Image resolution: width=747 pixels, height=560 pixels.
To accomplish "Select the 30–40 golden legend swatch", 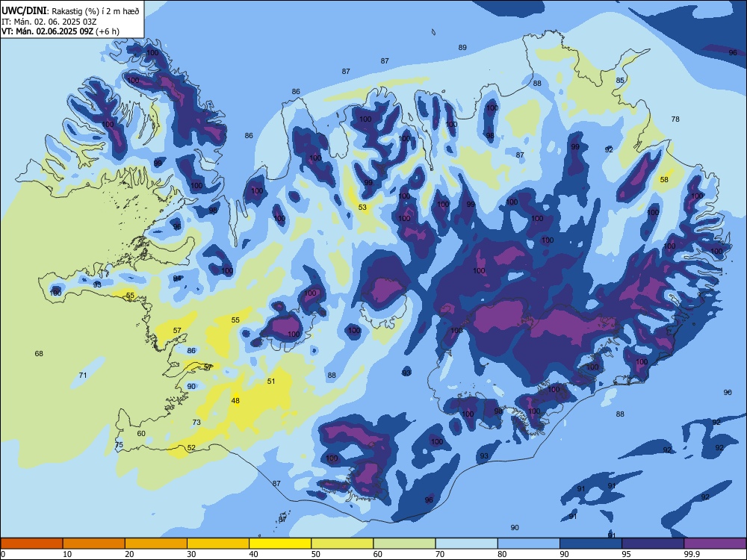I will [218, 544].
